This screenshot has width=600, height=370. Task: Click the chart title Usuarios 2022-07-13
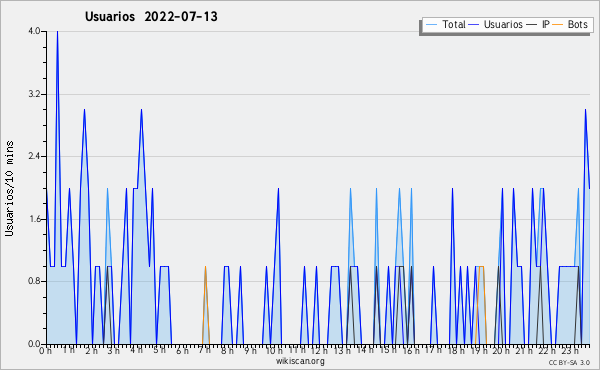pos(151,17)
